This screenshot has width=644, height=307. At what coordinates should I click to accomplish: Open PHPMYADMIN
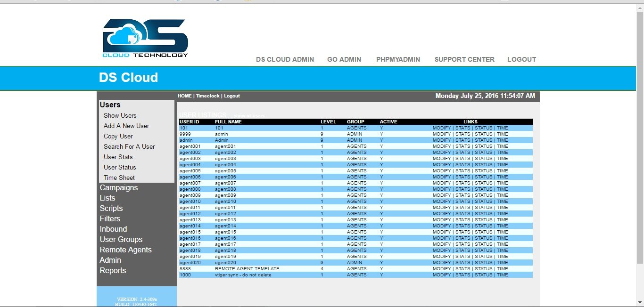click(x=398, y=59)
